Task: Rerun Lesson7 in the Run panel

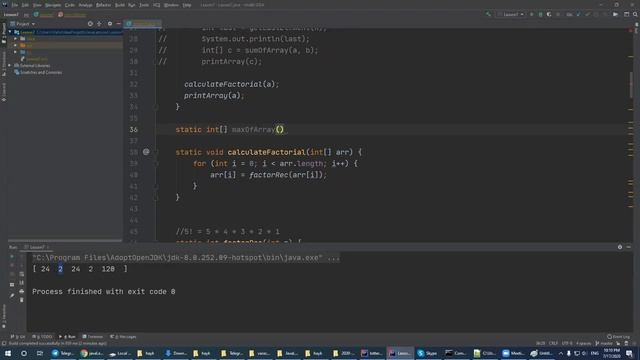Action: (x=12, y=257)
